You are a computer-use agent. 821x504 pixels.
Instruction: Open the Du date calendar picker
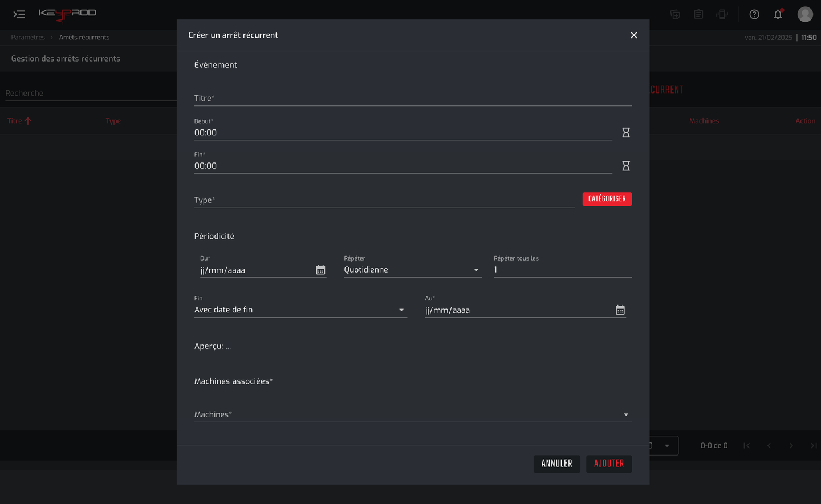point(320,270)
